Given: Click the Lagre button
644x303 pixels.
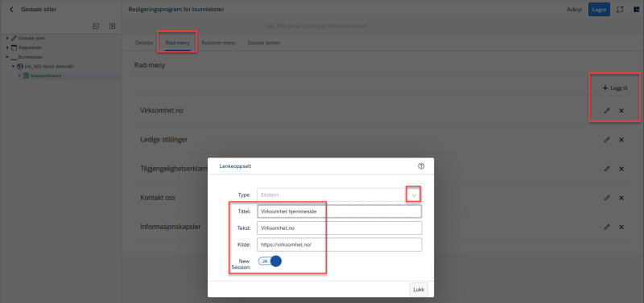Looking at the screenshot, I should [x=599, y=10].
